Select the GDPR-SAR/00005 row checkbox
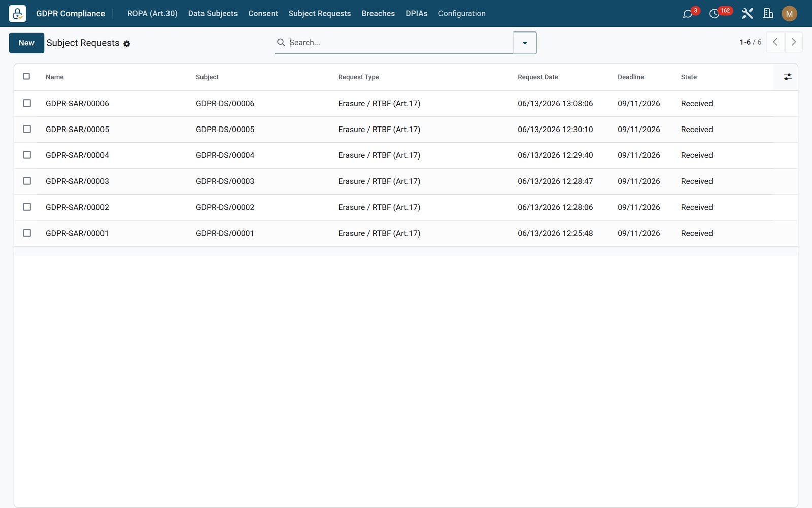Screen dimensions: 812x508 (27, 129)
